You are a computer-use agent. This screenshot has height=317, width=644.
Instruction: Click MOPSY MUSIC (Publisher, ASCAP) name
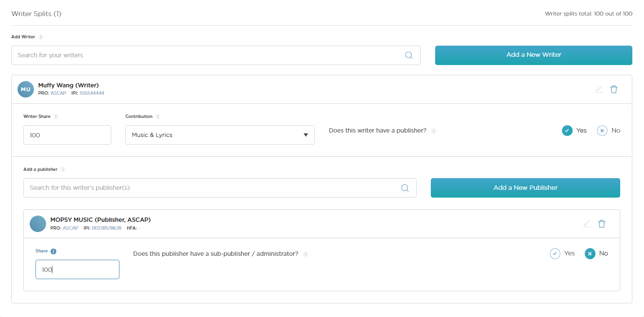101,220
